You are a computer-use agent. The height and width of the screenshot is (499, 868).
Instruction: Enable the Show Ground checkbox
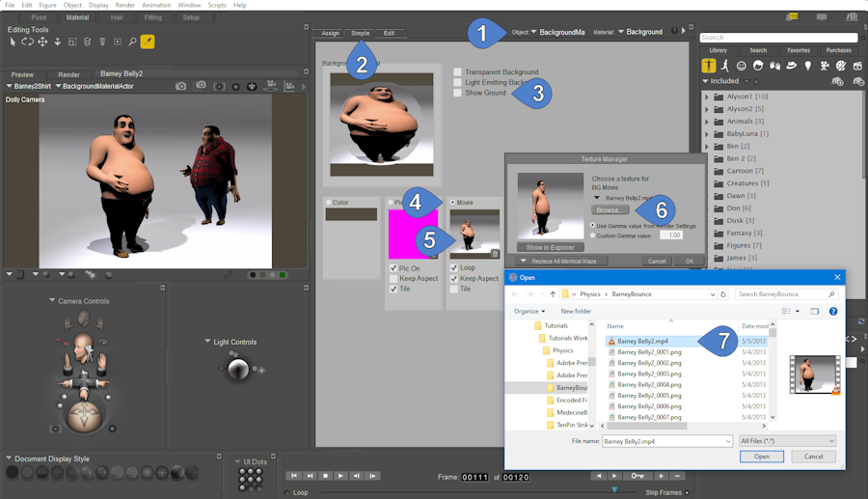tap(458, 93)
